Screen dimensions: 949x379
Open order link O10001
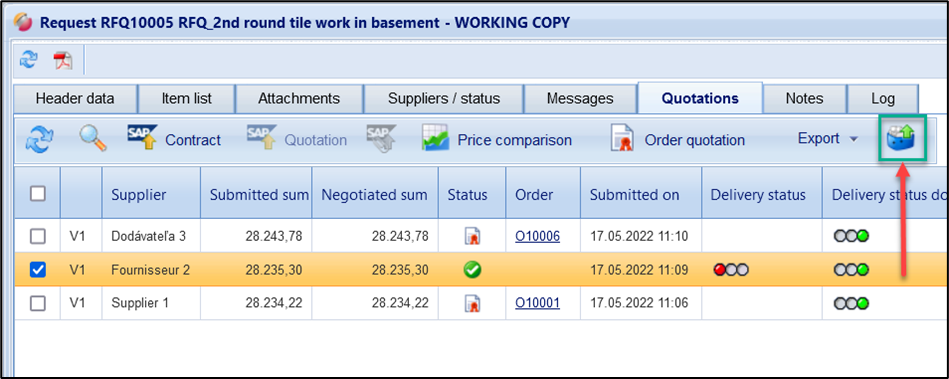pyautogui.click(x=537, y=303)
